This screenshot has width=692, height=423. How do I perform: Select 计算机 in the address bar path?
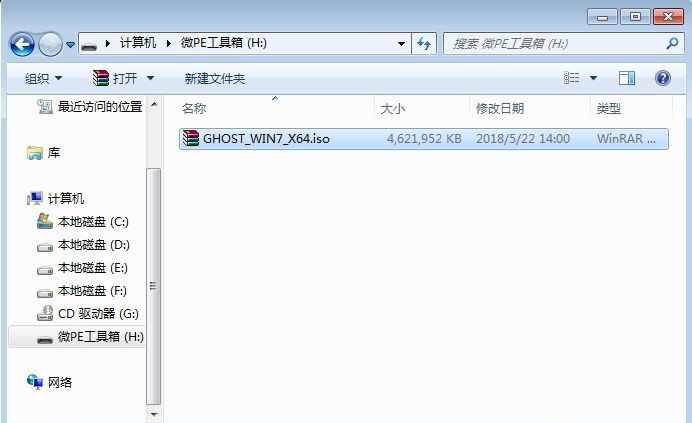coord(138,43)
